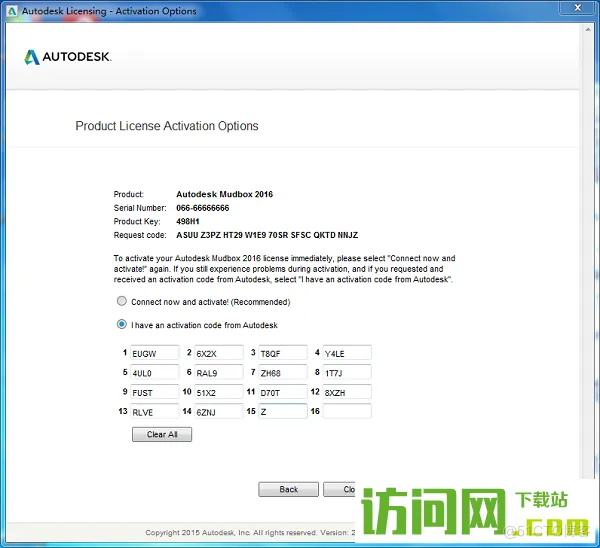The height and width of the screenshot is (548, 600).
Task: Click activation code field 4 with Y4LE
Action: pyautogui.click(x=347, y=353)
